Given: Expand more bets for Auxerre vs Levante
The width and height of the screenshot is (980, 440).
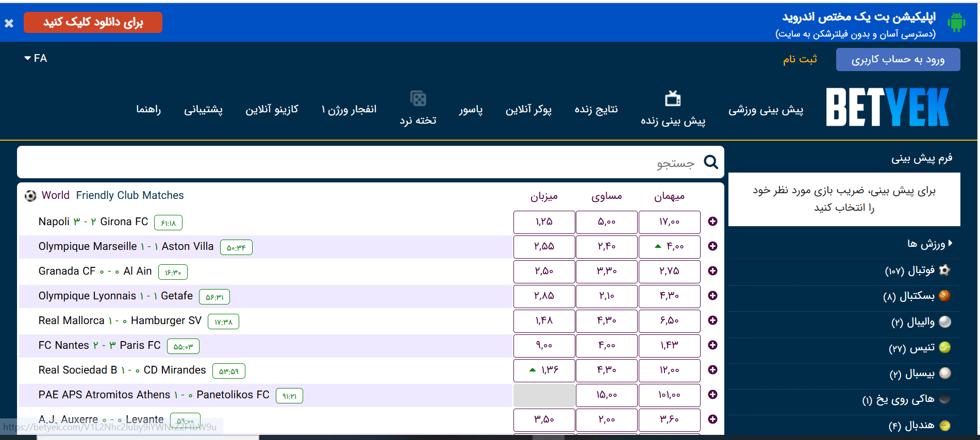Looking at the screenshot, I should 712,419.
